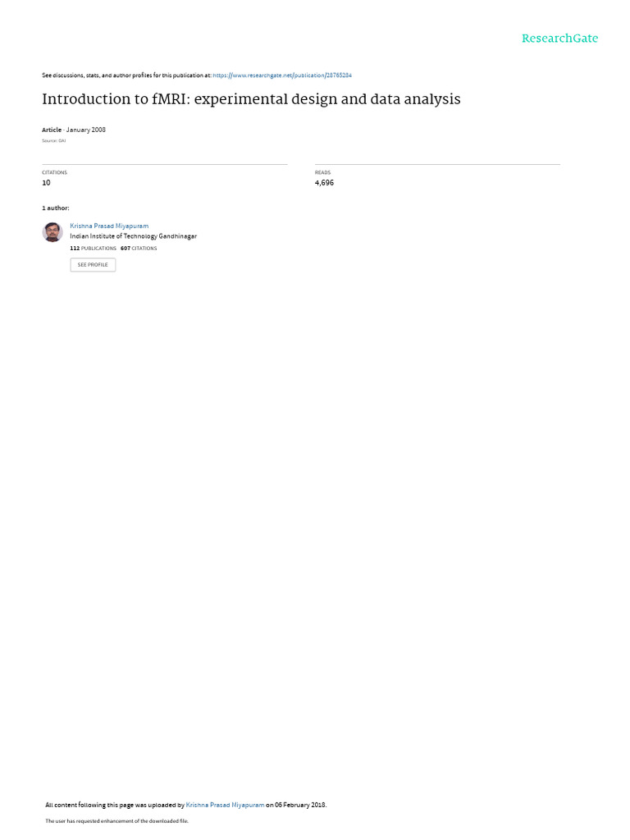Screen dimensions: 630x840
Task: Click Indian Institute of Technology Gandhinagar affiliation
Action: [x=134, y=236]
